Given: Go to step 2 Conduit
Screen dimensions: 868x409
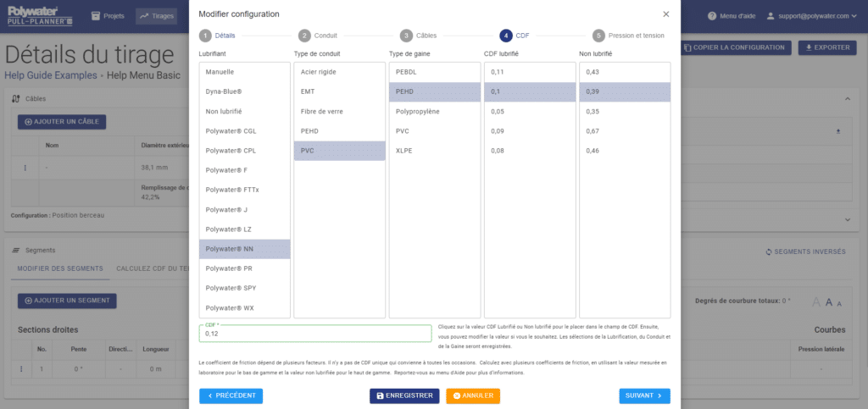Looking at the screenshot, I should (x=318, y=36).
